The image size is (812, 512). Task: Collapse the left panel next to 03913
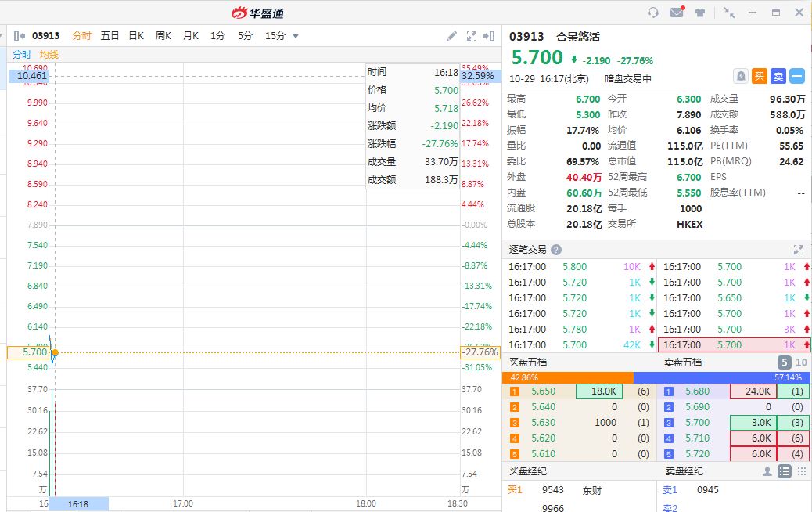pyautogui.click(x=20, y=36)
